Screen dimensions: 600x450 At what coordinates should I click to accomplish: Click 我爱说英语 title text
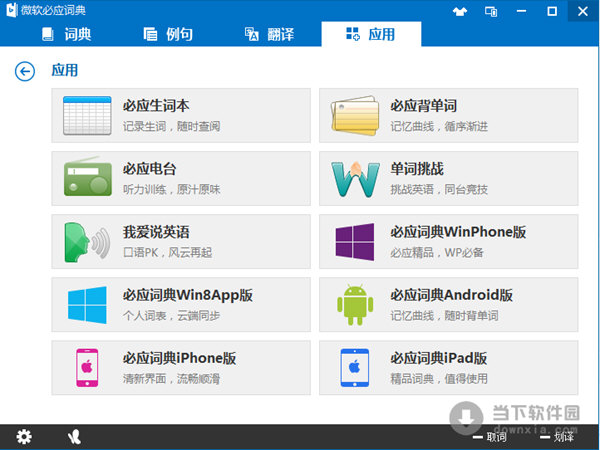(x=156, y=232)
